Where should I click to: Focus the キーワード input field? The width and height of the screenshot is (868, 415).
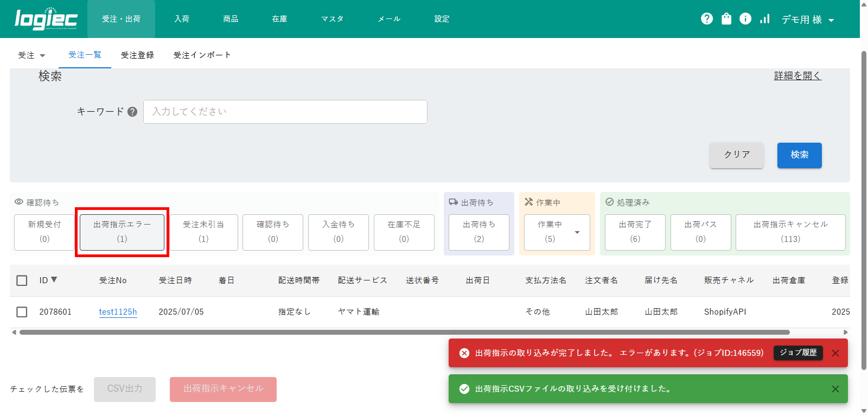click(x=285, y=112)
